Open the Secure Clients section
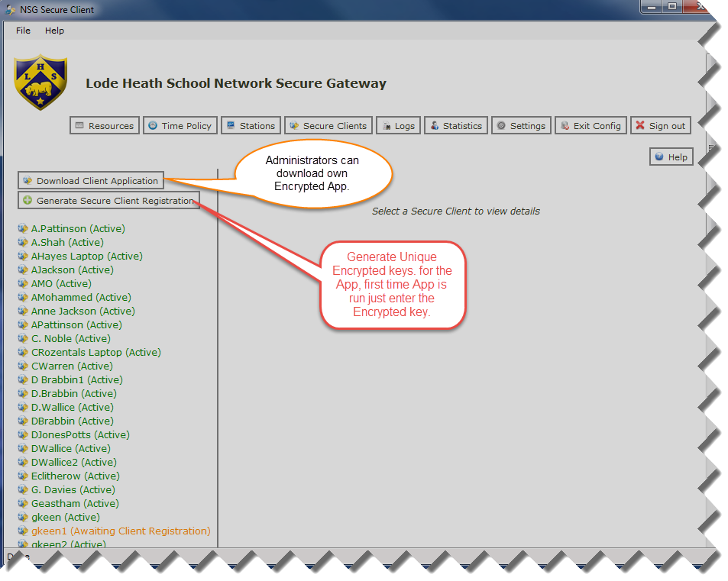This screenshot has width=728, height=581. (x=328, y=126)
